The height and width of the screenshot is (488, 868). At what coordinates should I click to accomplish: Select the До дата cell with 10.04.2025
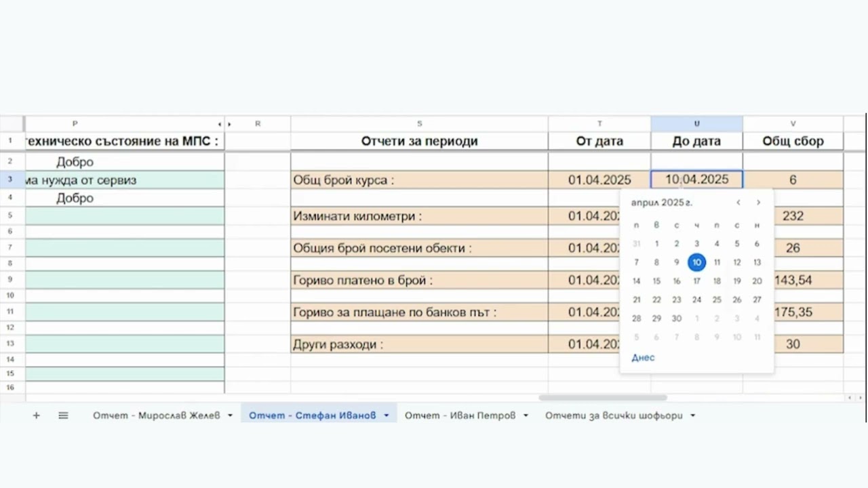pyautogui.click(x=696, y=180)
